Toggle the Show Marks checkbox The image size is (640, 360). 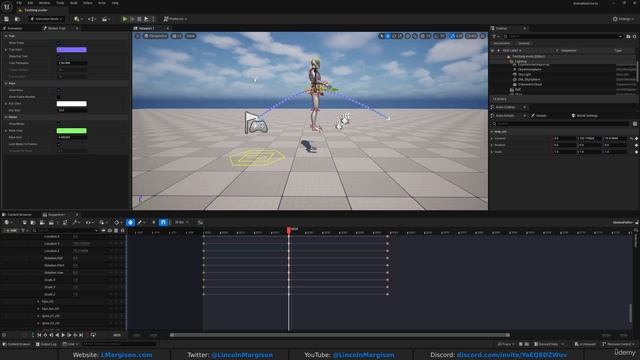pyautogui.click(x=58, y=124)
